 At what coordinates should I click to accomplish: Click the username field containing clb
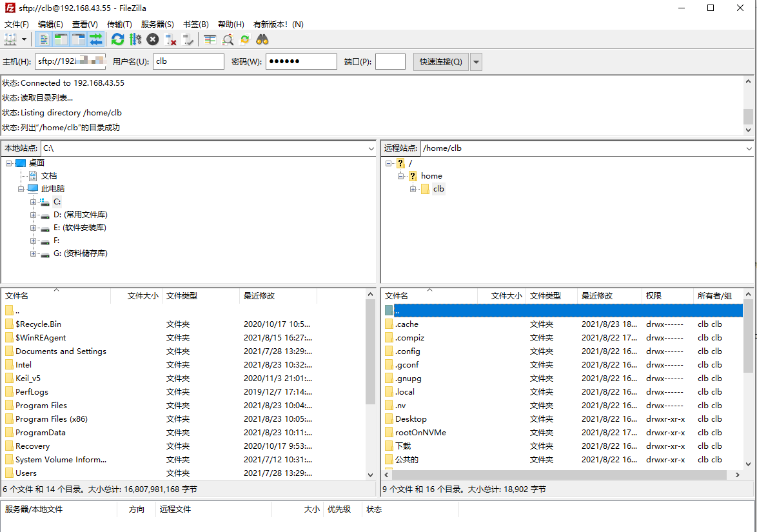pyautogui.click(x=189, y=61)
